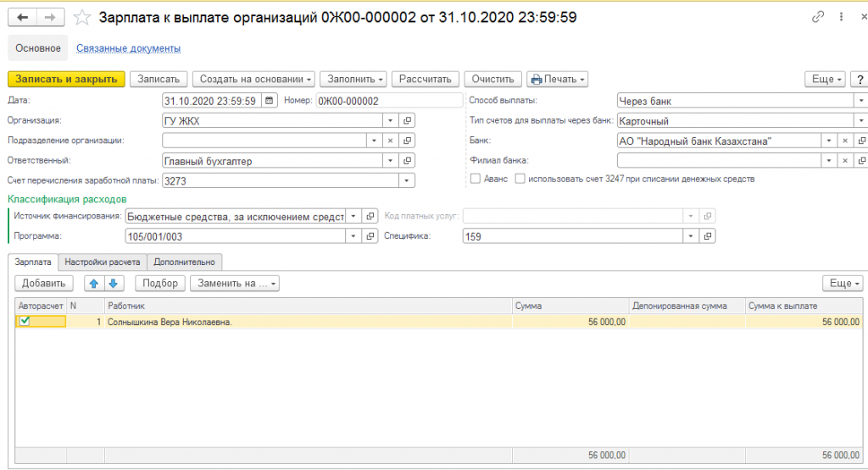
Task: Go back with the left arrow button
Action: 22,18
